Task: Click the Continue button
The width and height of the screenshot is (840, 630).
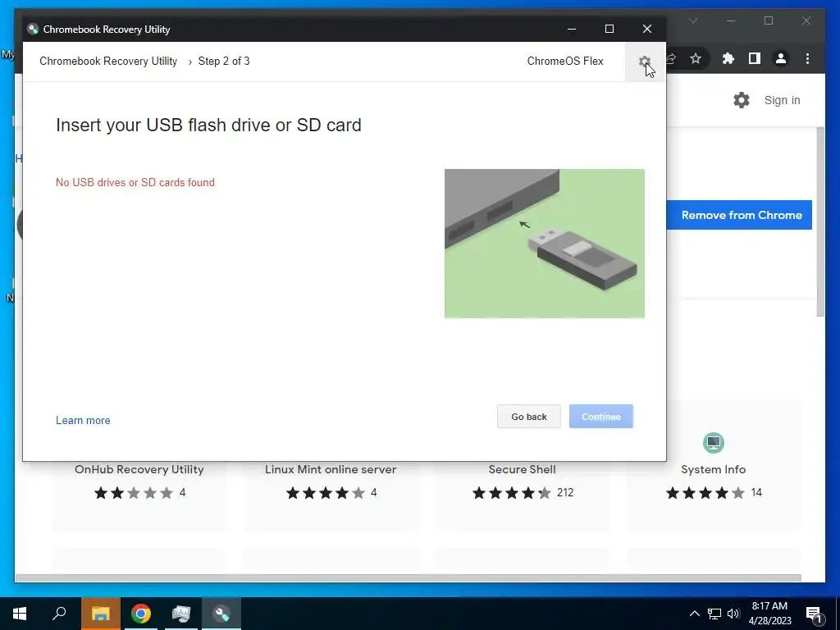Action: (x=601, y=416)
